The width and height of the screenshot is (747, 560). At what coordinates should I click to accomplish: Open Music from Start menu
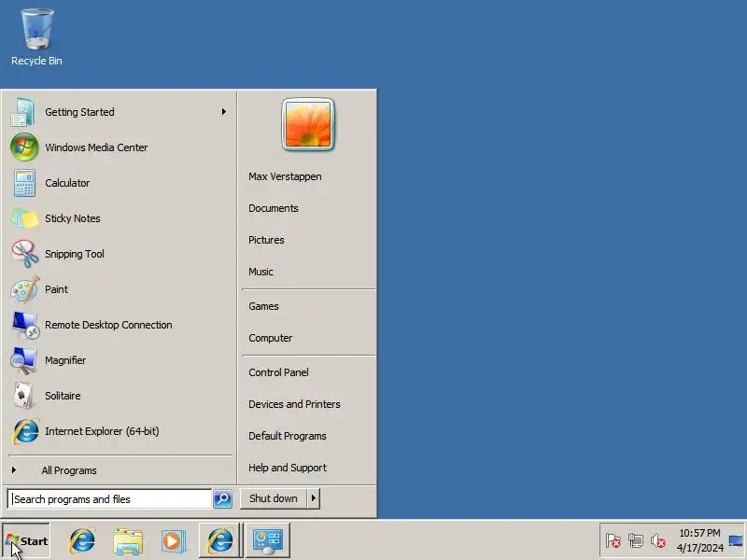point(261,272)
